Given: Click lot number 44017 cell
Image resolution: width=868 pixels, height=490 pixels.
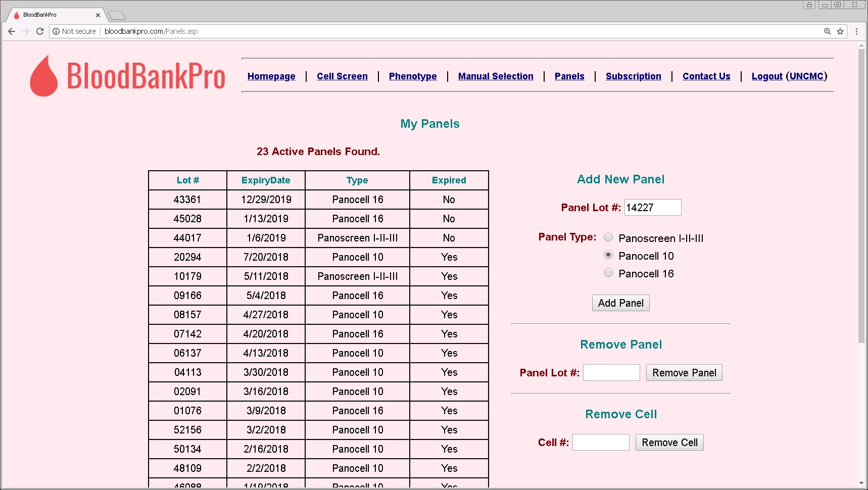Looking at the screenshot, I should [188, 238].
